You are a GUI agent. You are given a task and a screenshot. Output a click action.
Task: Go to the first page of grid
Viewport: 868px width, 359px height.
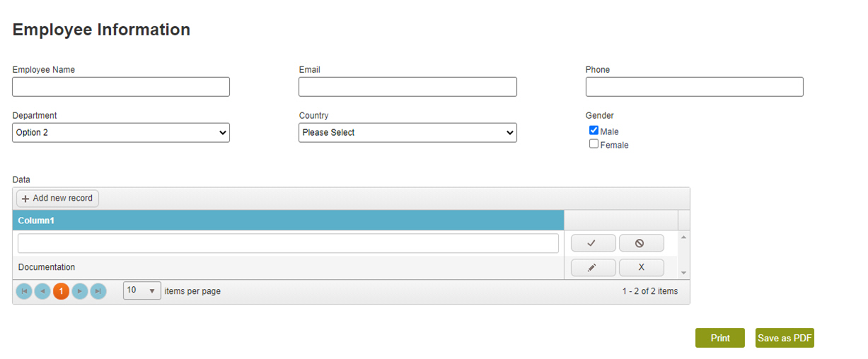point(24,291)
